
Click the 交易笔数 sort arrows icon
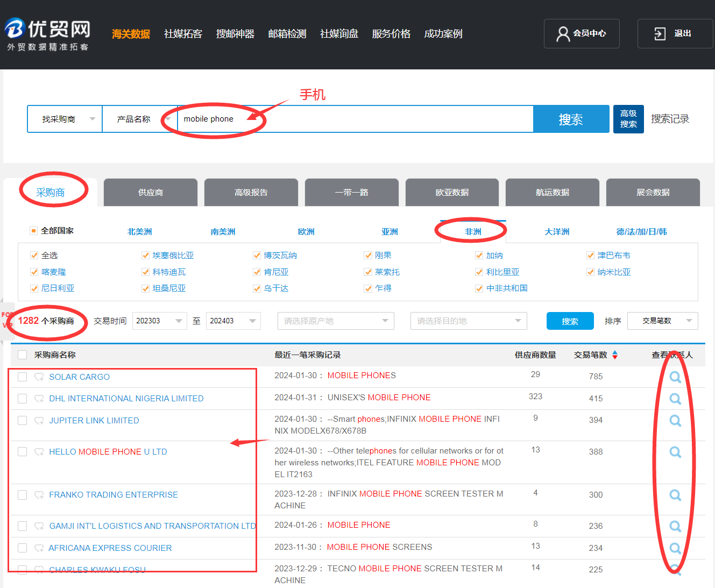pyautogui.click(x=615, y=355)
